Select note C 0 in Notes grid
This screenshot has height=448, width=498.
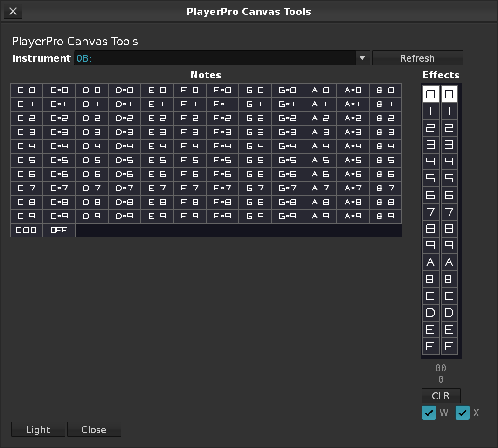[27, 90]
